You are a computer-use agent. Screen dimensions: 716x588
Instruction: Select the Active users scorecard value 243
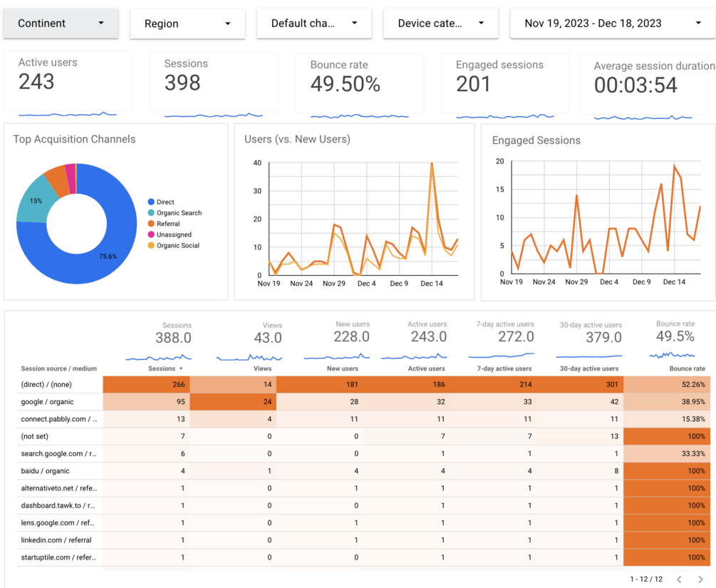[x=36, y=82]
